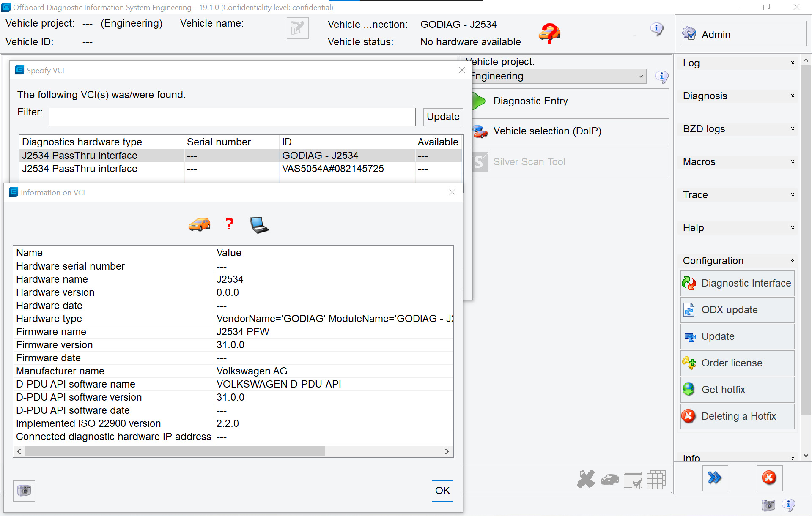Click OK in Information on VCI dialog
The width and height of the screenshot is (812, 516).
[x=442, y=491]
